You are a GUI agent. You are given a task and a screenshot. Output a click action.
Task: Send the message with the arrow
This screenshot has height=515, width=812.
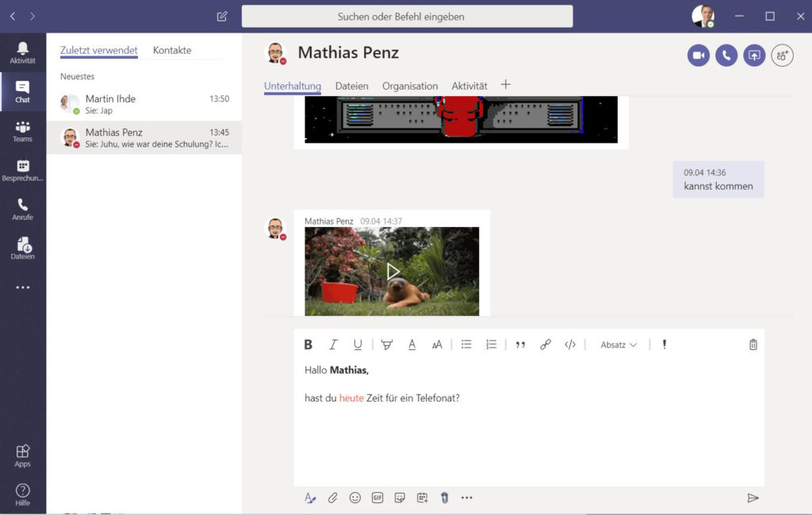click(753, 498)
